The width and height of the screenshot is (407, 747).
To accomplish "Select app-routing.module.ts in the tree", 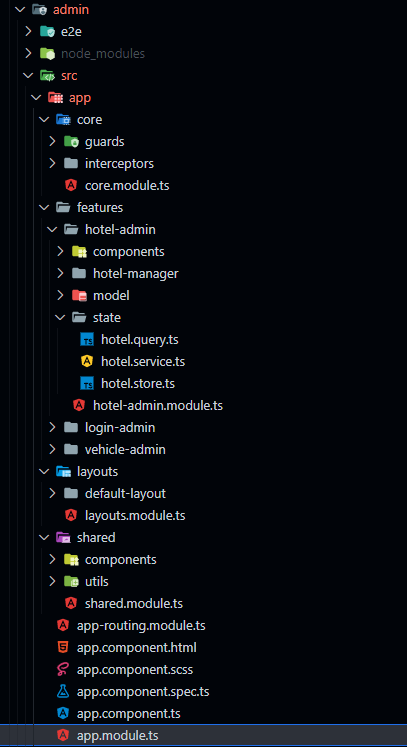I will (x=141, y=626).
